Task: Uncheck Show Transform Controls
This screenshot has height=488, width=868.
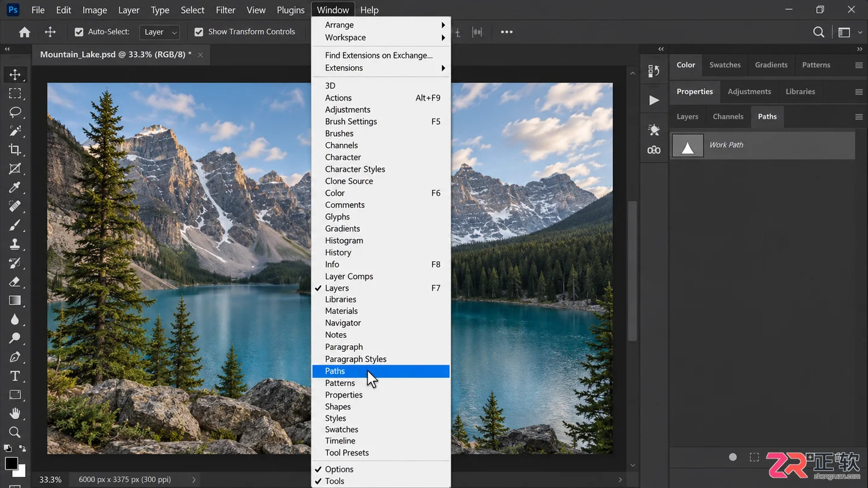Action: tap(199, 32)
